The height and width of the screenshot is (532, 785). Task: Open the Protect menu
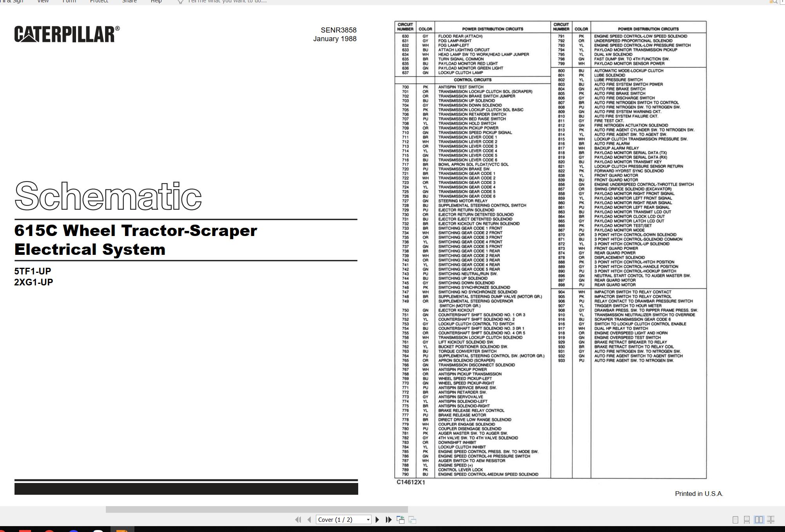[x=99, y=2]
